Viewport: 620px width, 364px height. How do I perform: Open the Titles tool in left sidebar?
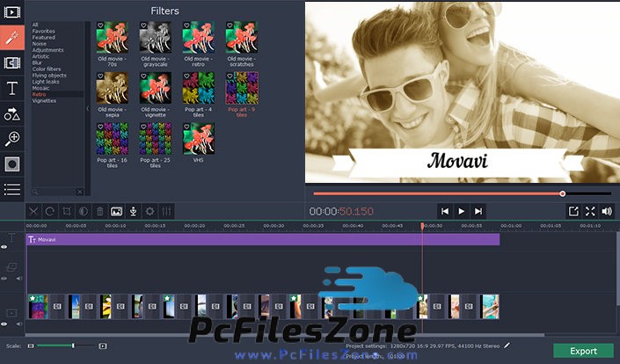click(x=12, y=88)
